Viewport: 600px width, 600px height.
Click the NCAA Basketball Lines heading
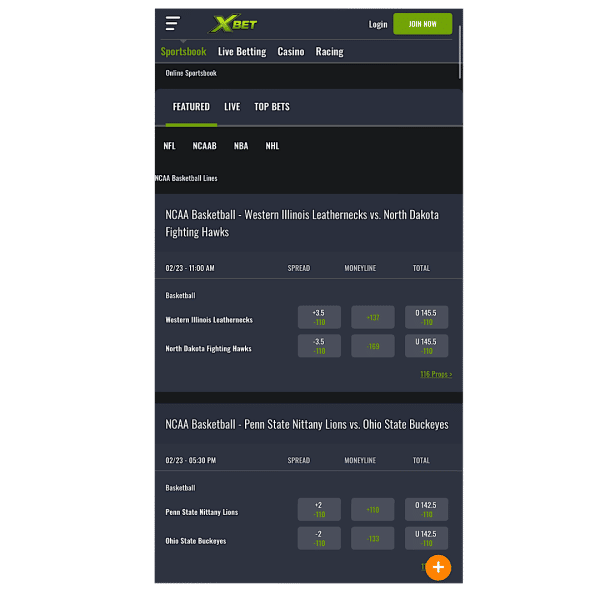[186, 178]
